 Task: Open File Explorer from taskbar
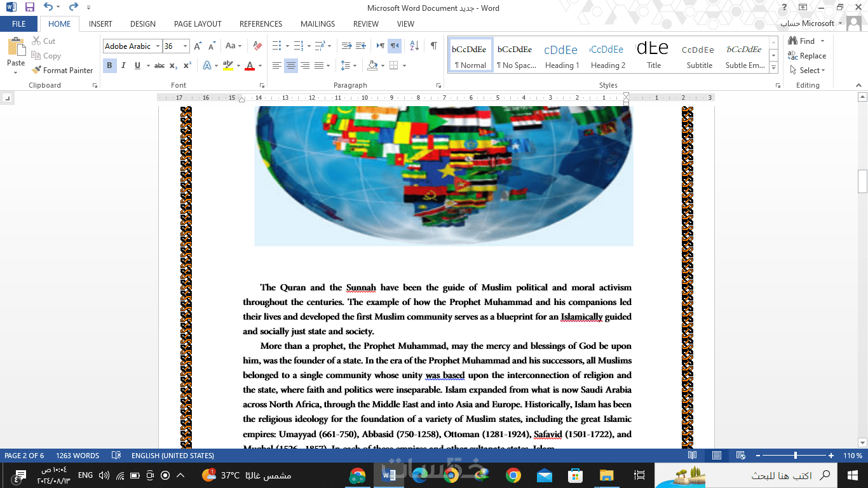[607, 475]
